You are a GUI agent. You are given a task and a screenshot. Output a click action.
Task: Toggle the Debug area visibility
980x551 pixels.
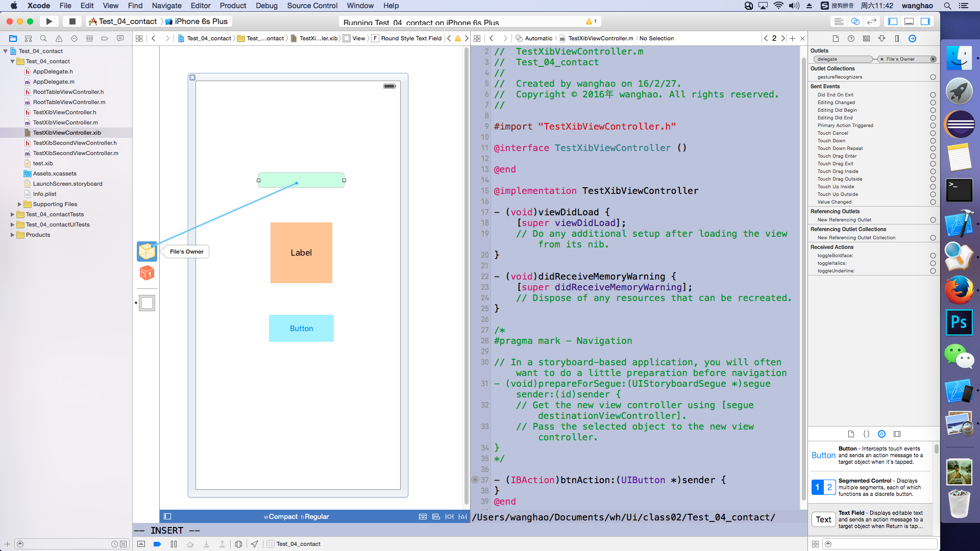[909, 21]
